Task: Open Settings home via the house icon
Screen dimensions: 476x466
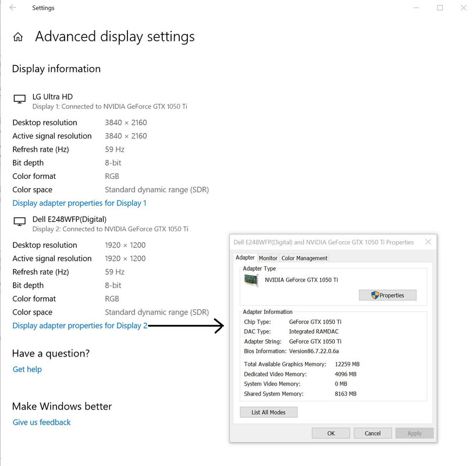Action: 18,37
